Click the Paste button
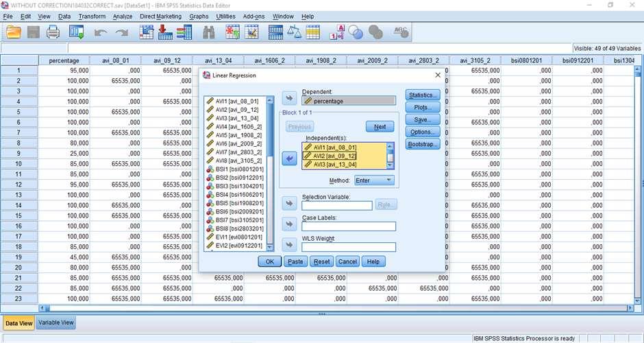The width and height of the screenshot is (644, 343). [295, 261]
